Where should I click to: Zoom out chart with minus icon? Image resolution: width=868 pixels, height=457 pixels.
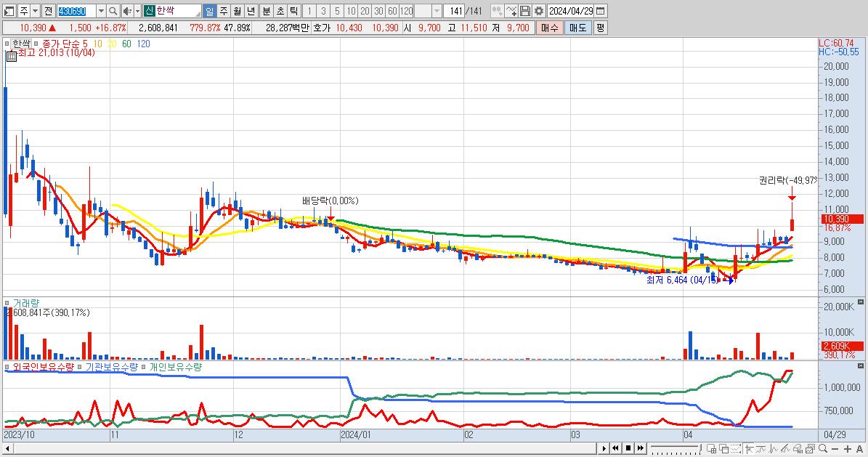(x=835, y=449)
